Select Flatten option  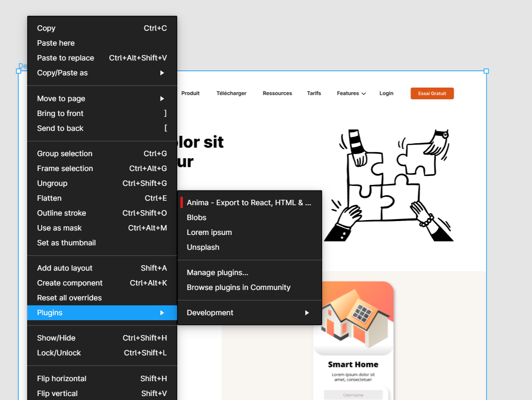coord(102,198)
